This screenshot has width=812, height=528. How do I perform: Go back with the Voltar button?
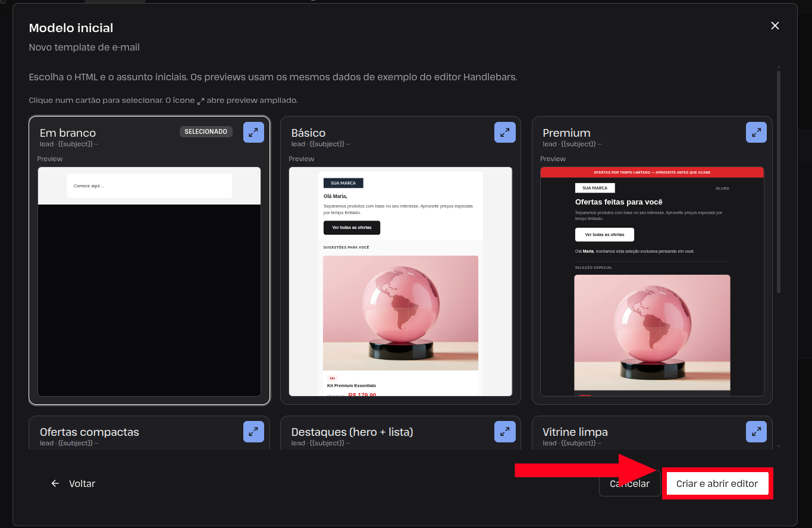73,483
